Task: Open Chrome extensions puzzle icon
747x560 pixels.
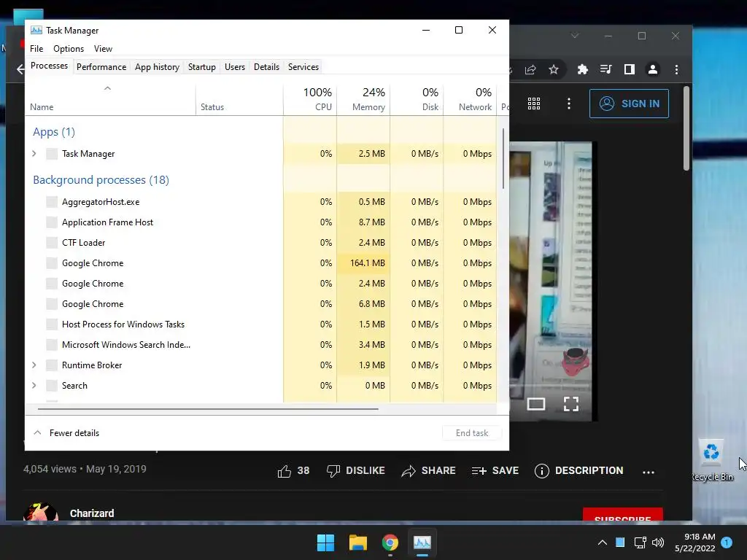Action: pos(582,69)
